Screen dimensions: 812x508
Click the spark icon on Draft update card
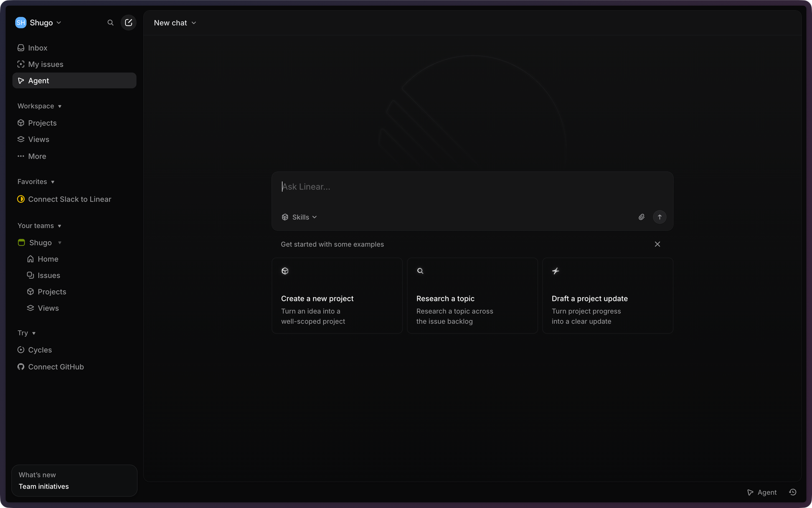(556, 271)
